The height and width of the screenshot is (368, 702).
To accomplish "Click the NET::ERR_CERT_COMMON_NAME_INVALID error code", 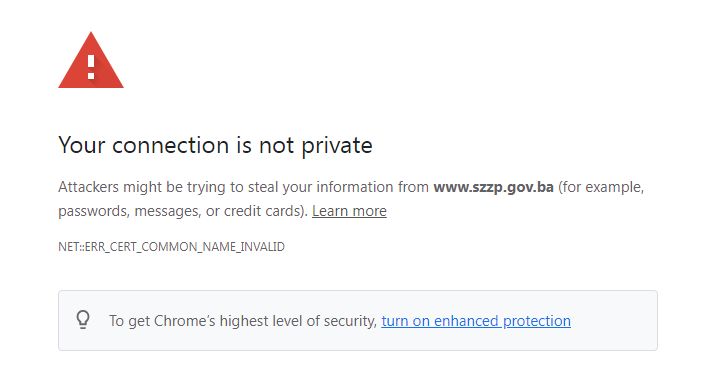I will 171,247.
